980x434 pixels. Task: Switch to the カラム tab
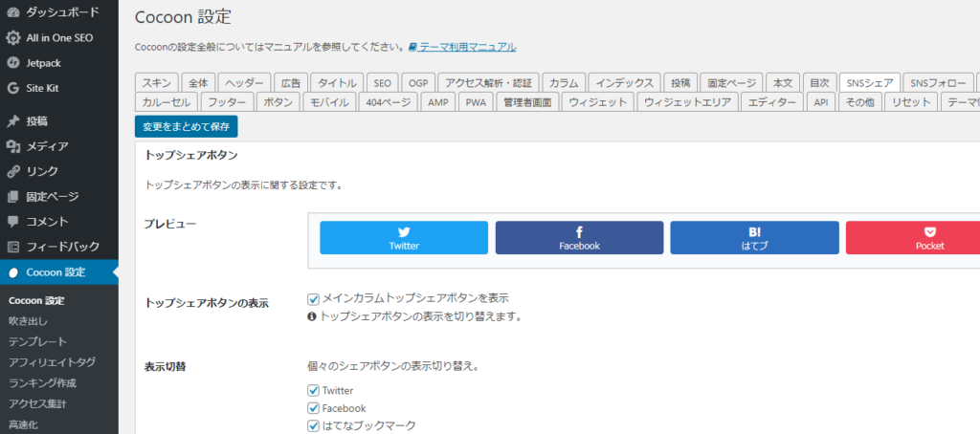point(564,82)
